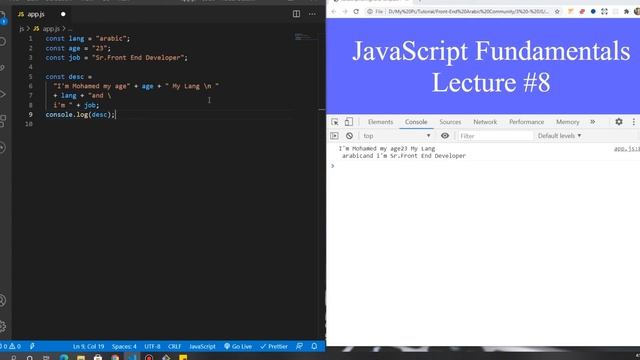The height and width of the screenshot is (360, 640).
Task: Toggle console sidebar panel
Action: tap(334, 136)
